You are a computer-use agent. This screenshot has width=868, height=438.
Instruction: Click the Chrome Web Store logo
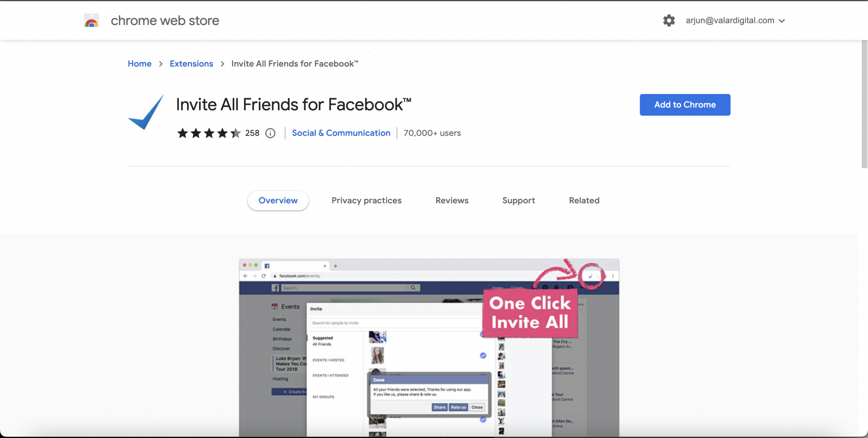pyautogui.click(x=91, y=20)
